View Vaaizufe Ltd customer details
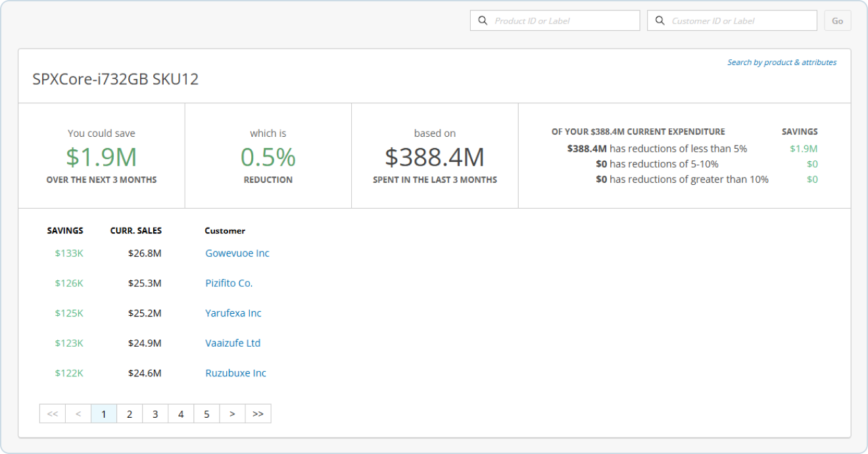Viewport: 868px width, 454px height. click(233, 343)
